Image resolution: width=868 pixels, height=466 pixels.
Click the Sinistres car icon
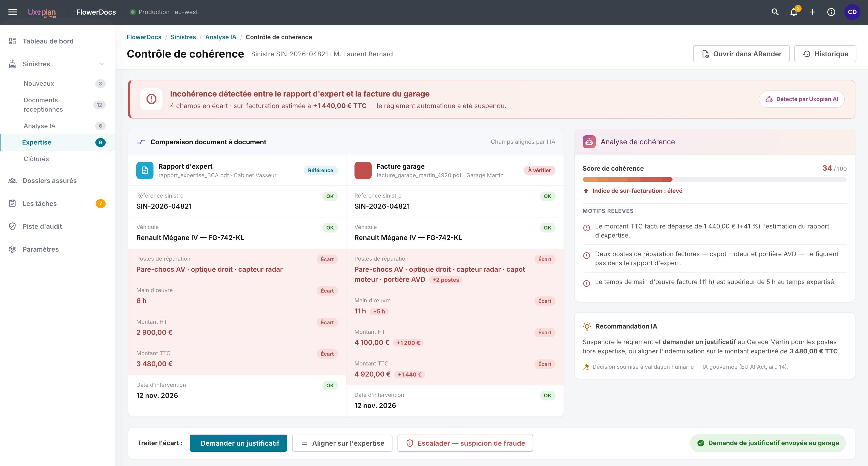click(x=13, y=64)
